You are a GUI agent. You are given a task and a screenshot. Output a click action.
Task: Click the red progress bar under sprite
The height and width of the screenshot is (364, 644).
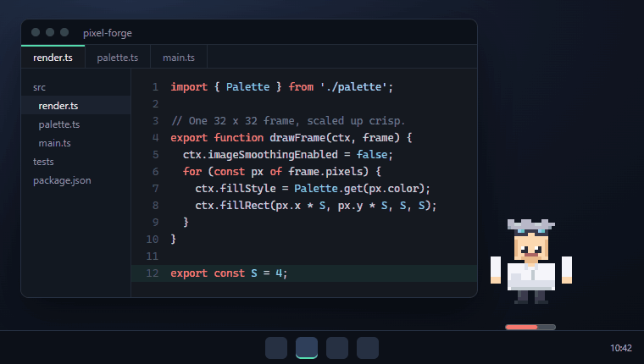coord(530,327)
